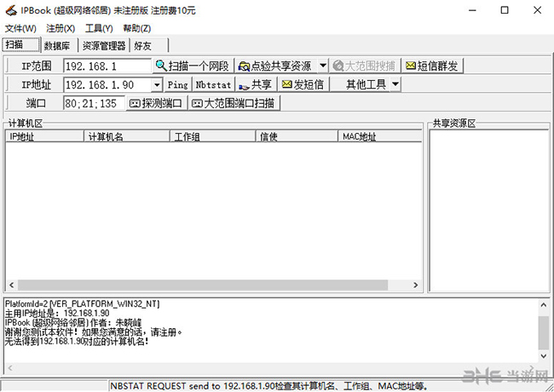The height and width of the screenshot is (392, 554).
Task: Click 扫描一个网段 magnifier button
Action: click(193, 66)
